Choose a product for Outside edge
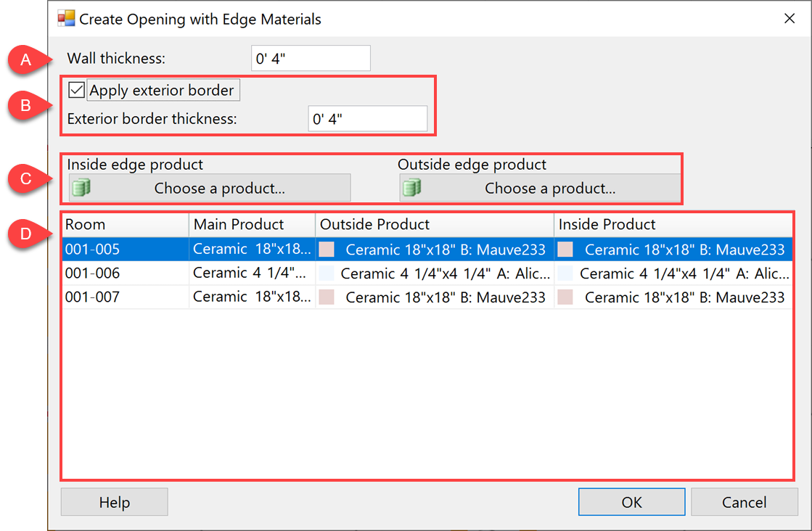The image size is (812, 531). pos(540,187)
